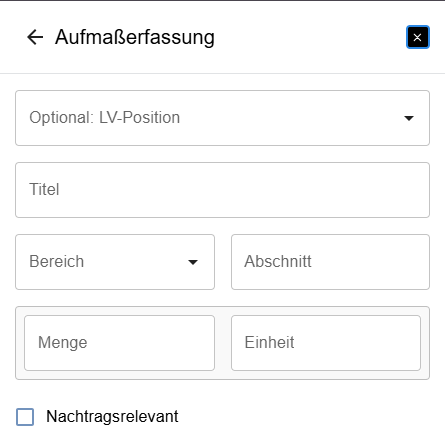Expand the Bereich dropdown
445x441 pixels.
click(115, 262)
